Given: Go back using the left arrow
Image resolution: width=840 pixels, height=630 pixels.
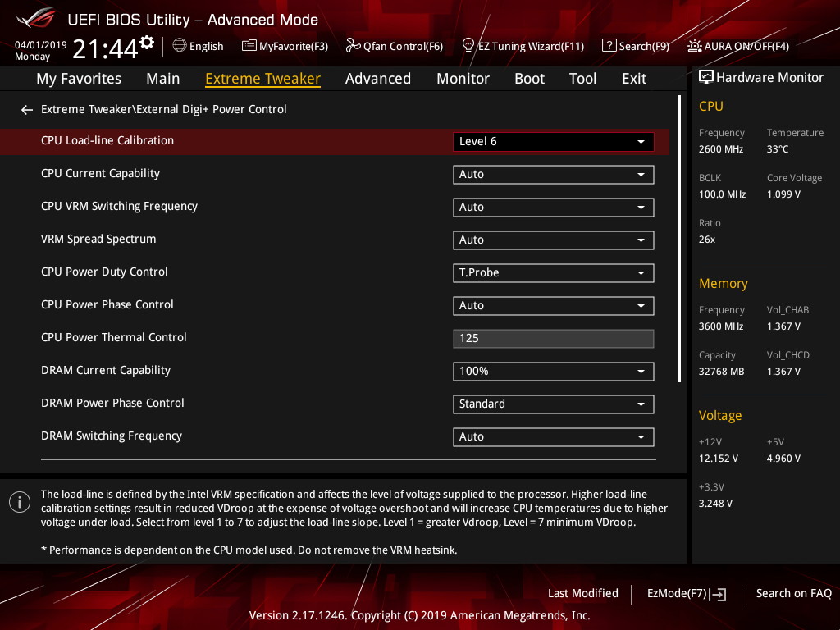Looking at the screenshot, I should pyautogui.click(x=27, y=110).
